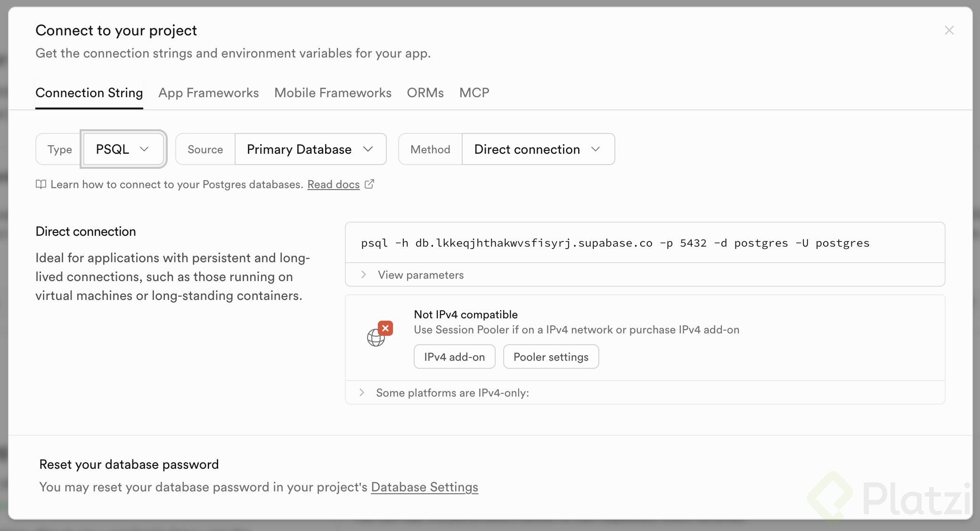The height and width of the screenshot is (531, 980).
Task: Select the Connection String tab
Action: [x=89, y=93]
